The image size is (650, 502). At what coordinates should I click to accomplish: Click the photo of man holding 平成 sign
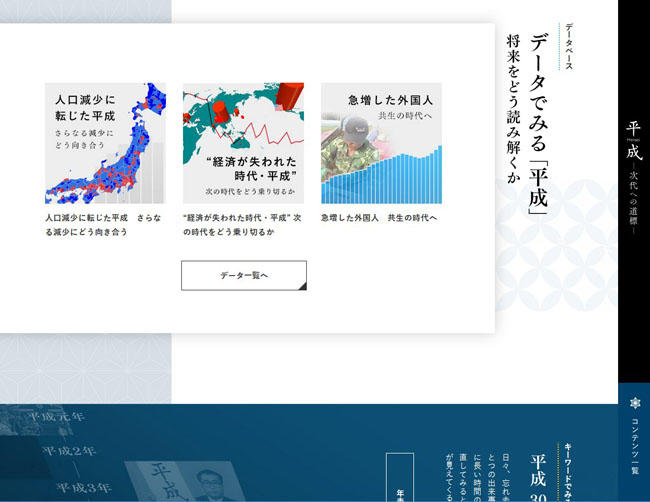click(180, 482)
